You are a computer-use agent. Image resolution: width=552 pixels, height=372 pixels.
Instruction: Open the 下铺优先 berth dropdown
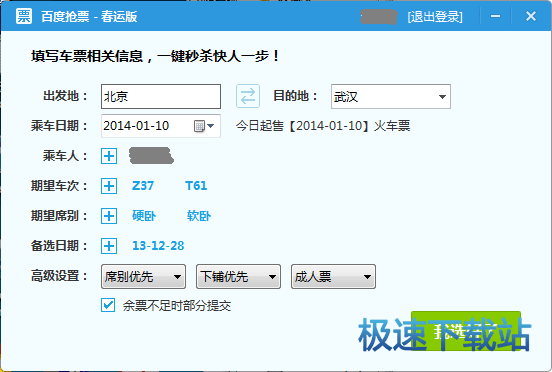238,277
